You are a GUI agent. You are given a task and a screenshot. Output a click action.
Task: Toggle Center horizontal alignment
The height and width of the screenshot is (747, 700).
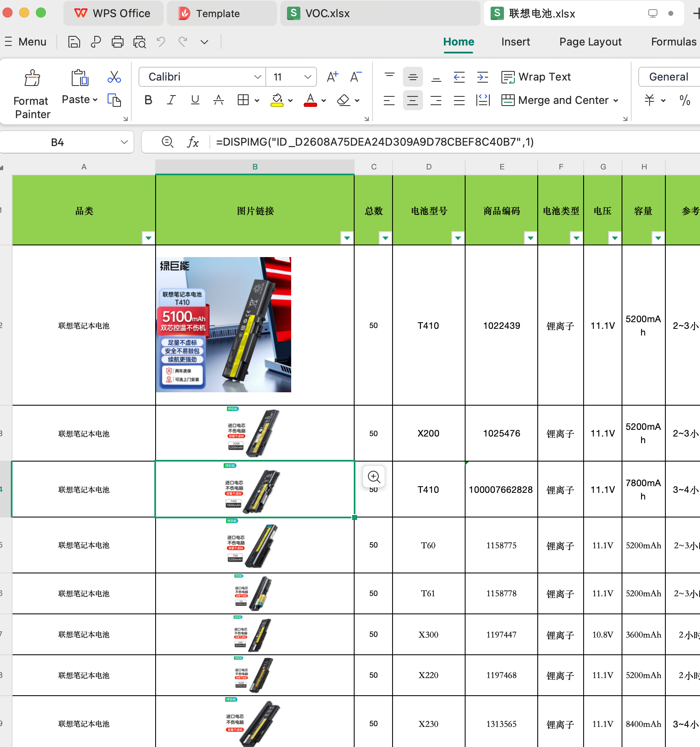(413, 100)
